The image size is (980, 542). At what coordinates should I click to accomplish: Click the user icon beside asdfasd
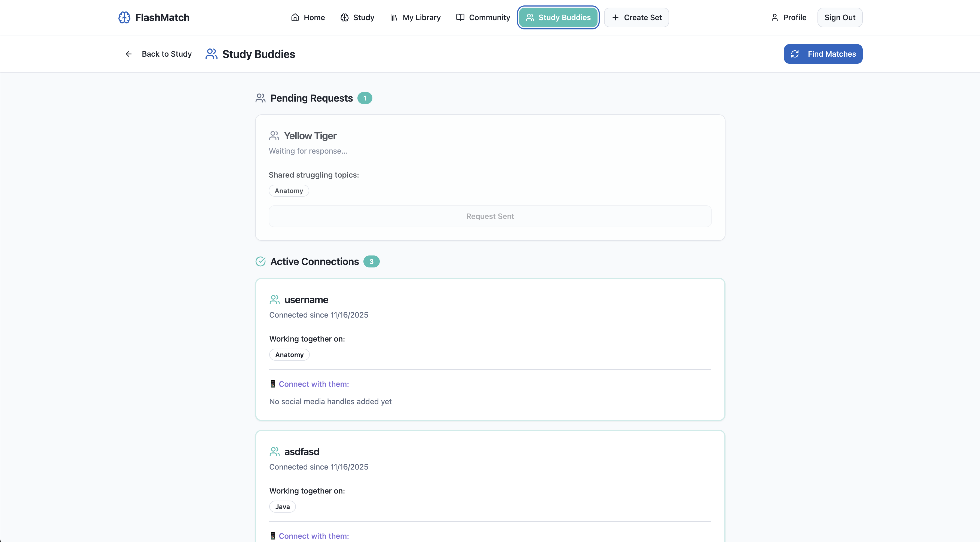click(x=274, y=451)
